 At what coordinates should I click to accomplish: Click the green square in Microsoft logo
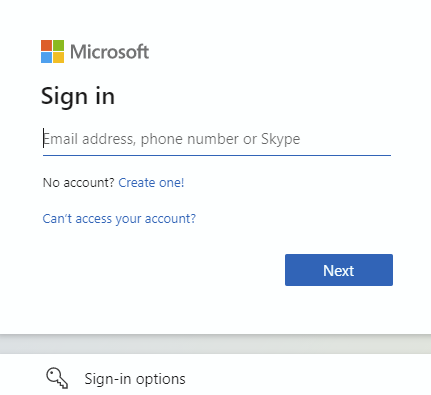tap(58, 45)
